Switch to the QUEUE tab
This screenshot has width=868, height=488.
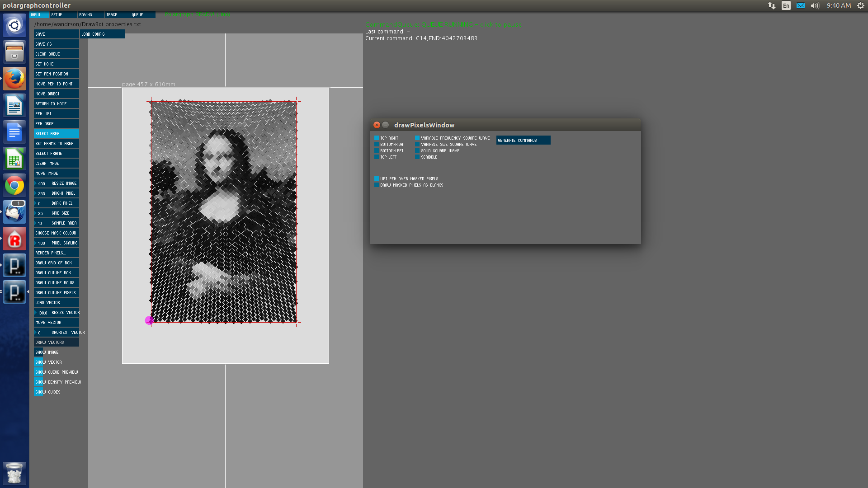pos(143,15)
